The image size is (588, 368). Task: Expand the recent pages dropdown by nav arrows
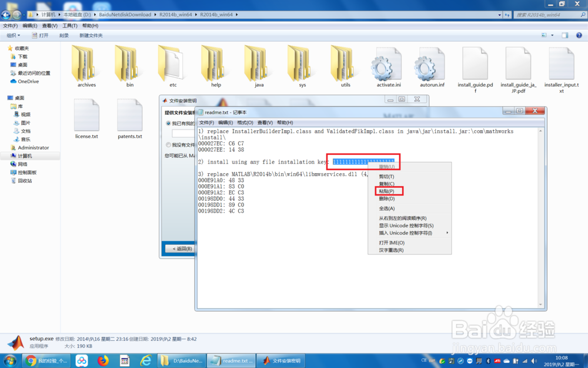(24, 15)
